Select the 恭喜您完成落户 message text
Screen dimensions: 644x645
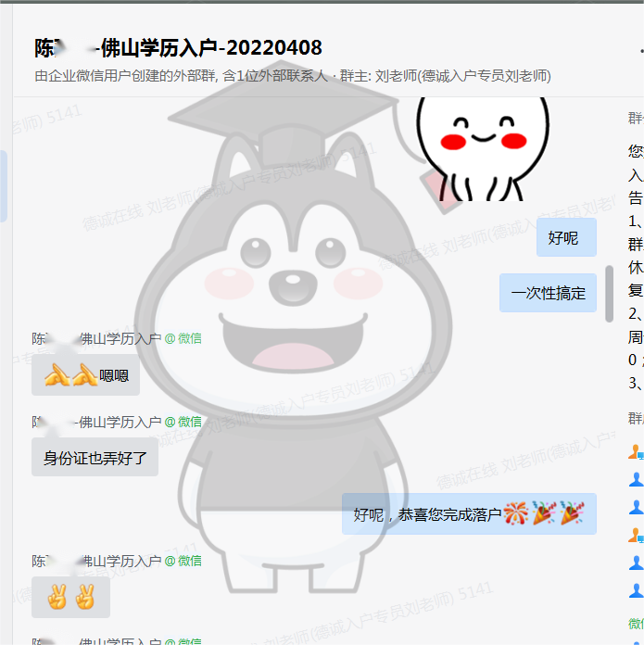pyautogui.click(x=449, y=514)
